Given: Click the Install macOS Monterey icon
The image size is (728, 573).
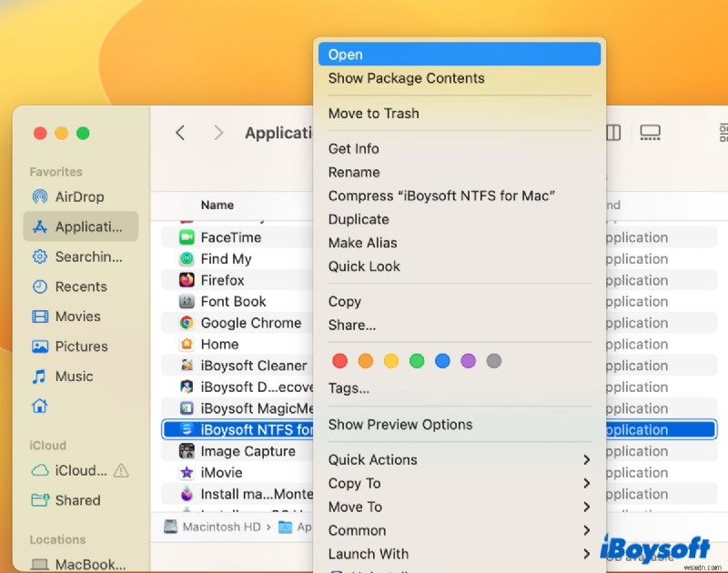Looking at the screenshot, I should click(187, 494).
